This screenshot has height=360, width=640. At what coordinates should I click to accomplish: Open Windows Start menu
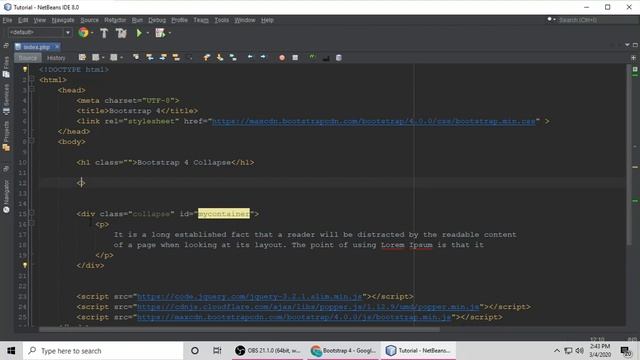11,351
